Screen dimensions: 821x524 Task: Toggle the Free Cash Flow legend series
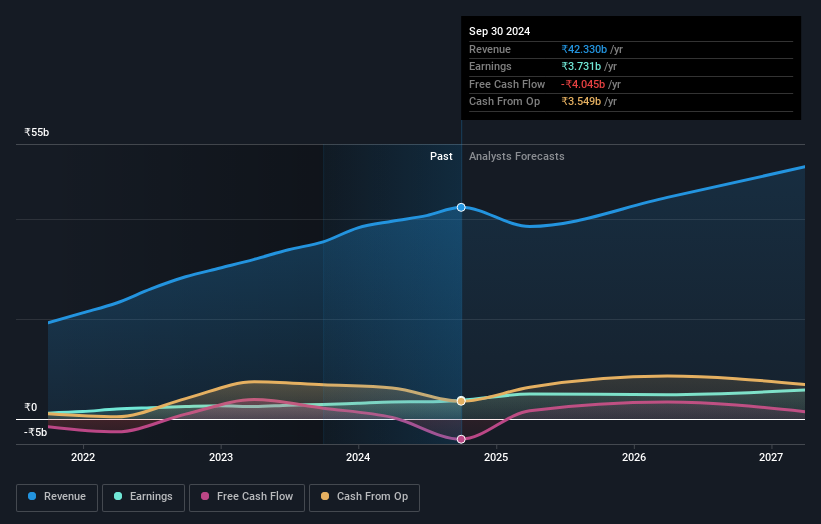click(x=247, y=497)
